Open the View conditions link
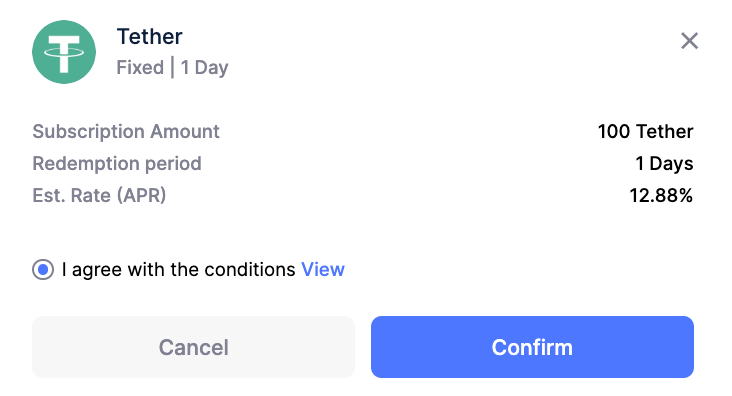Viewport: 732px width, 396px height. click(323, 269)
